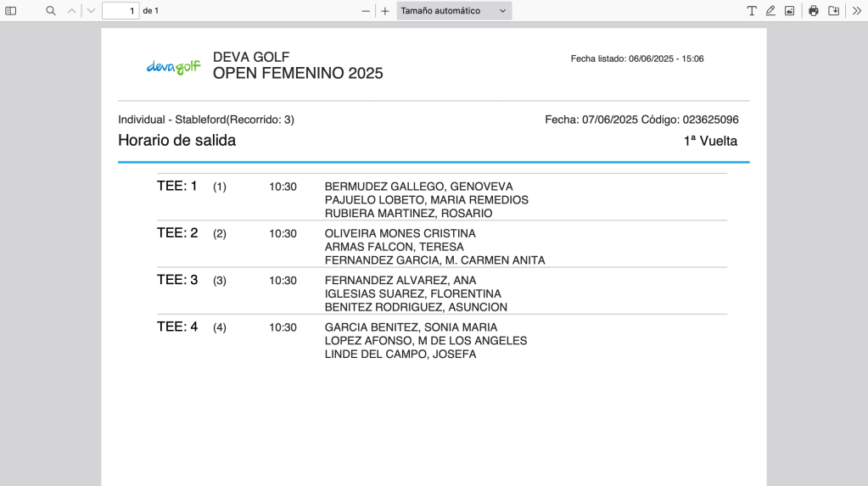Click the page number input field

[120, 11]
